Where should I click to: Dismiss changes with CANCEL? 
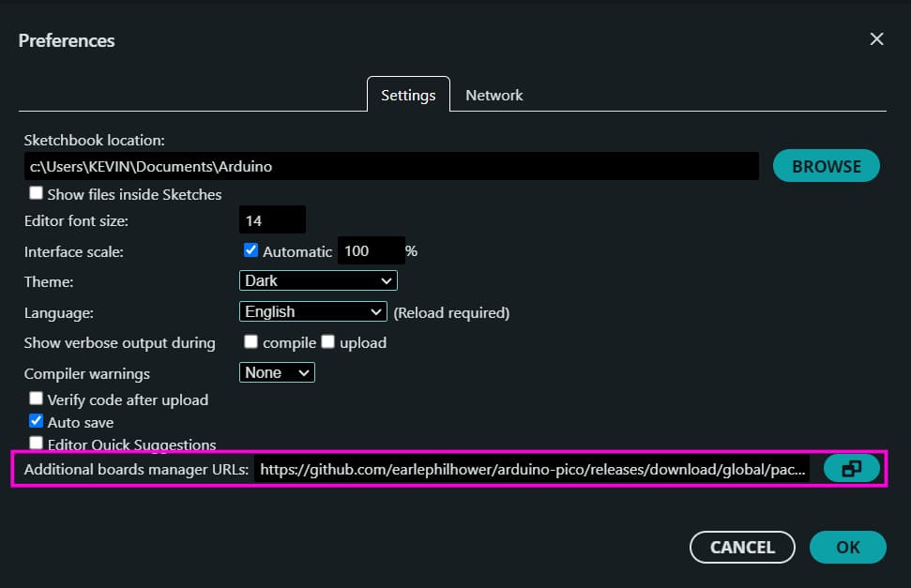pos(742,547)
